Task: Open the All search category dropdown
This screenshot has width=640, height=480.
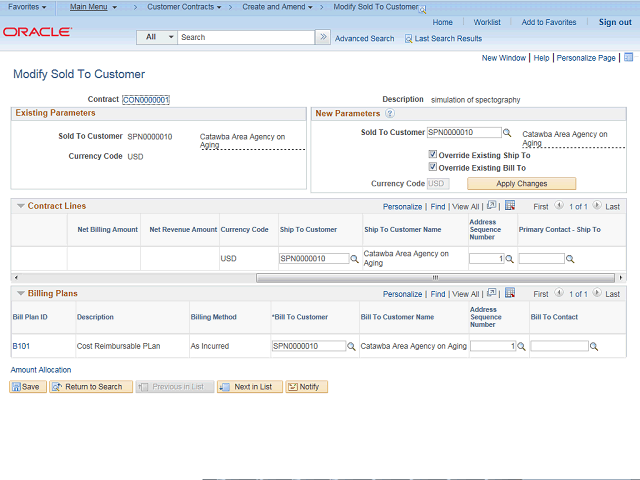Action: click(157, 37)
